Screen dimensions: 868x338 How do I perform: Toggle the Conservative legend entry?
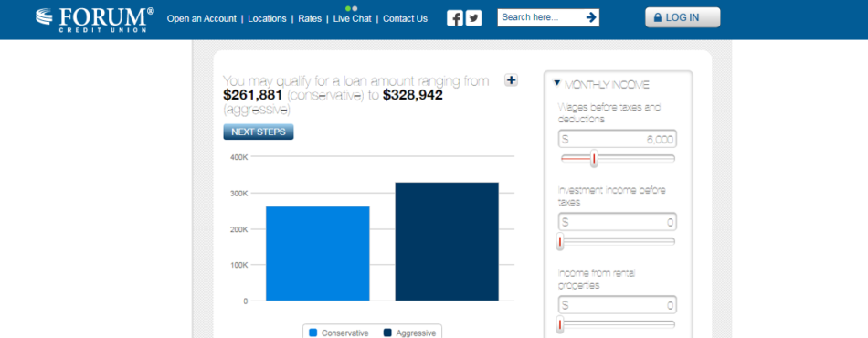pos(339,333)
